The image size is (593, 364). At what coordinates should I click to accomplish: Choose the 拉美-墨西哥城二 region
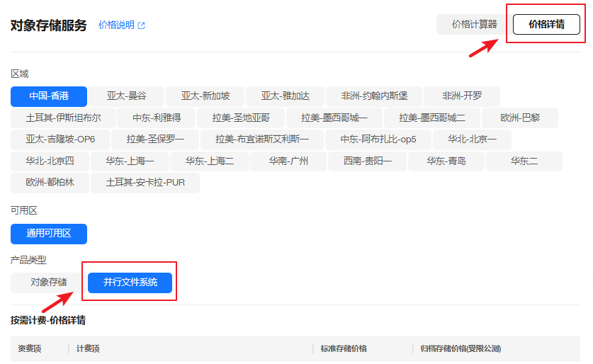click(x=432, y=118)
